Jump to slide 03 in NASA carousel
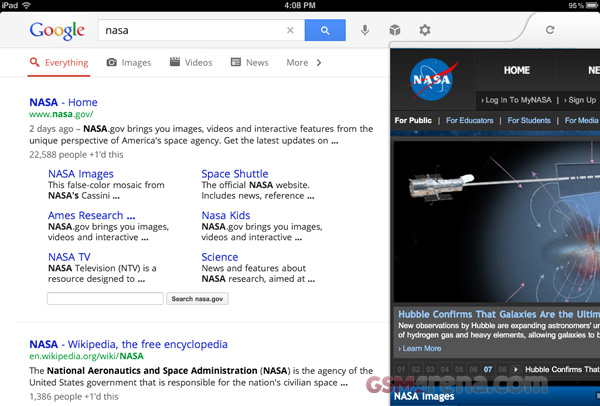The width and height of the screenshot is (600, 406). tap(430, 369)
